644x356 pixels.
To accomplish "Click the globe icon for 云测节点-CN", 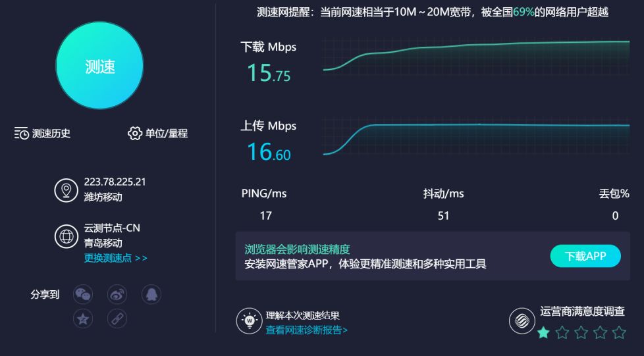I will pos(66,236).
